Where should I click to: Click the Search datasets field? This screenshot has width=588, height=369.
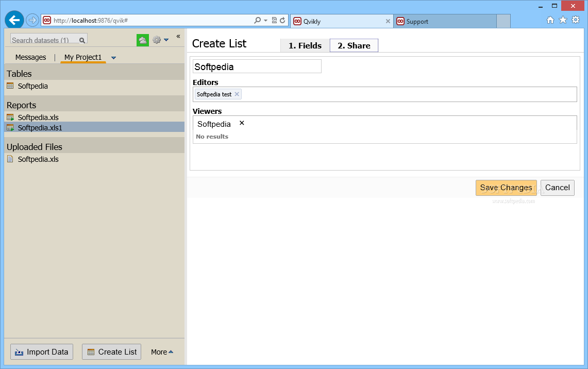[49, 40]
